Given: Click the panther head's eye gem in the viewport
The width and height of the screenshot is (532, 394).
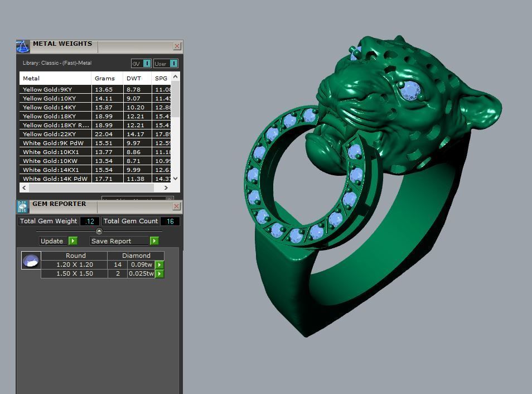Looking at the screenshot, I should [410, 91].
